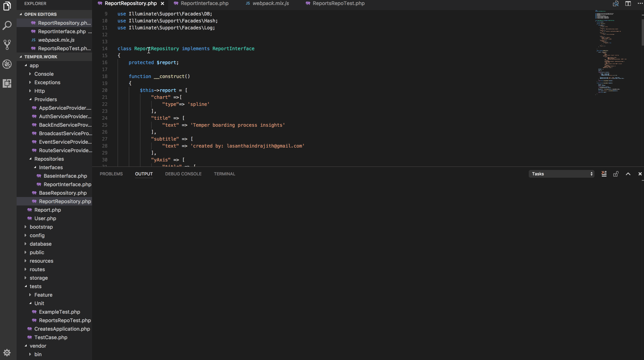
Task: Open CreatesApplication.php in tree
Action: tap(54, 329)
